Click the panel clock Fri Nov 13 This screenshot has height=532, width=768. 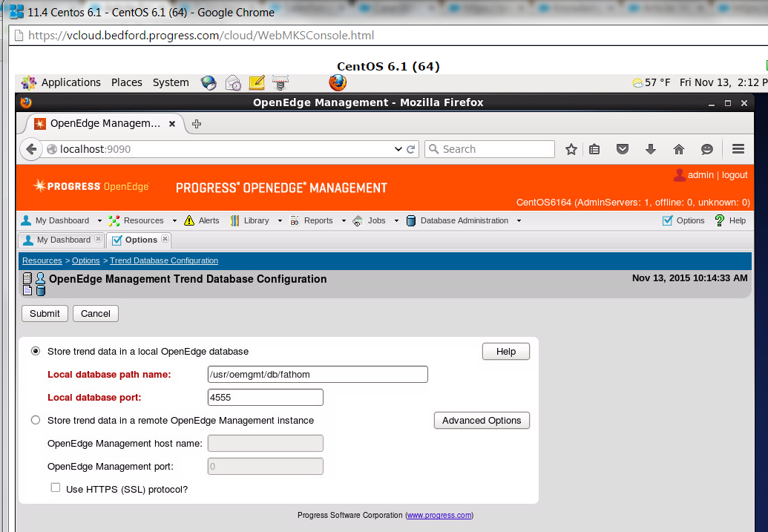click(x=723, y=82)
